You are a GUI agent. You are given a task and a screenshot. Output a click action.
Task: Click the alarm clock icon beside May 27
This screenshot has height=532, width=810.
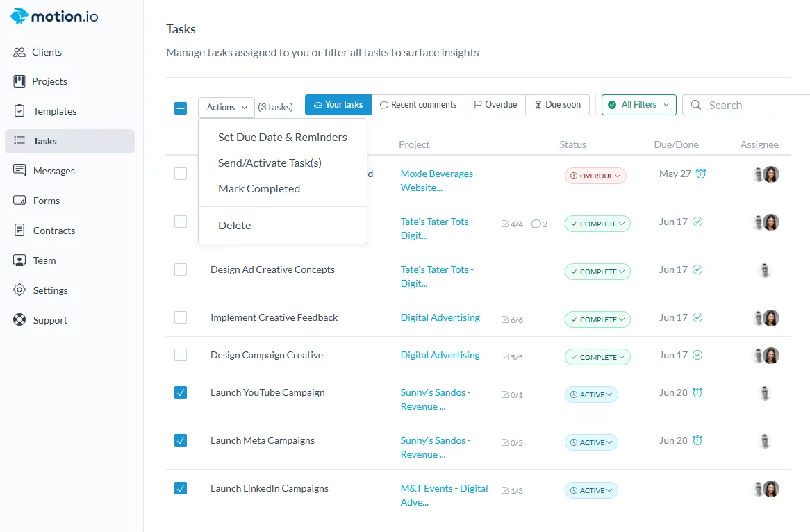click(x=701, y=174)
